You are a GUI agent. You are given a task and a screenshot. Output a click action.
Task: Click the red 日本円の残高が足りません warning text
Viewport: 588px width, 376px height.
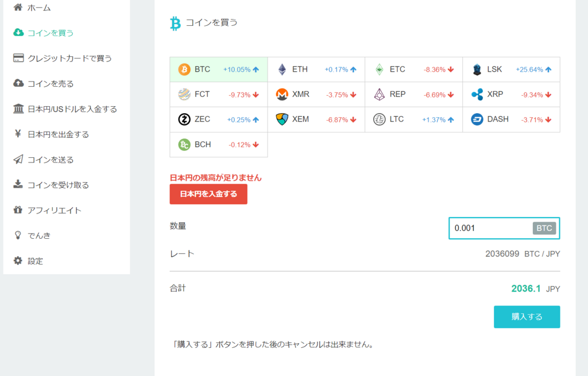216,178
